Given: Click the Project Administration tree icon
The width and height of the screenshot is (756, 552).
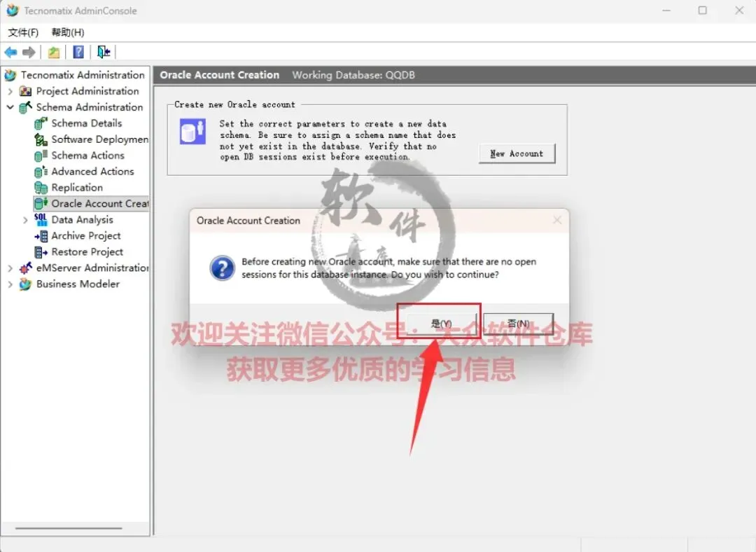Looking at the screenshot, I should (26, 91).
